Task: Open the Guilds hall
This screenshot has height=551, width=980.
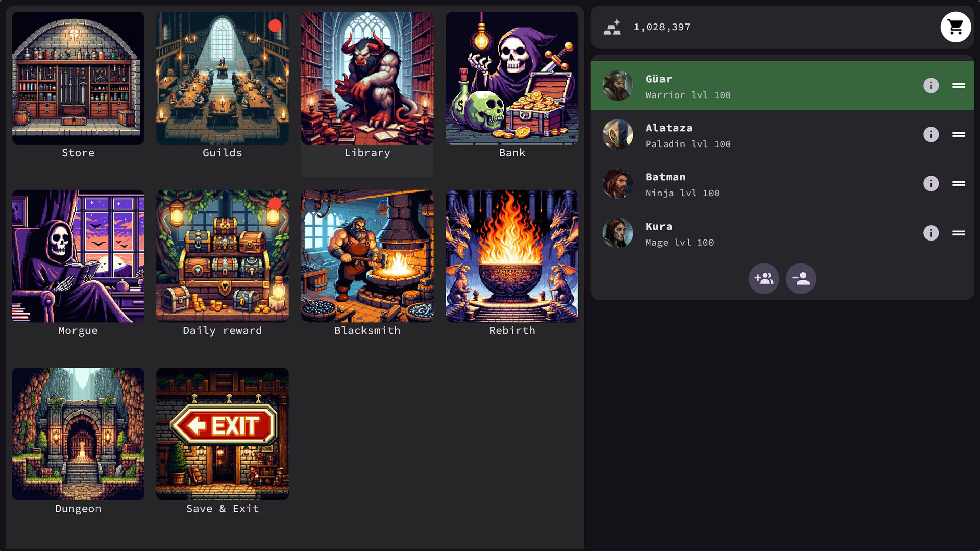Action: tap(222, 79)
